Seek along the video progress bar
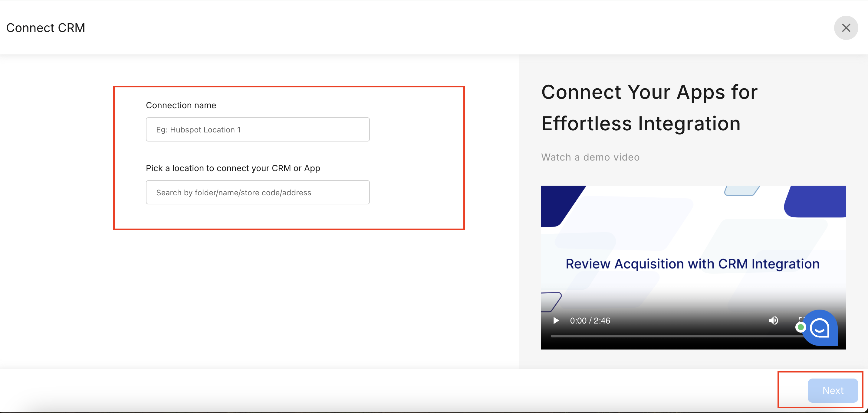This screenshot has height=413, width=868. click(674, 336)
